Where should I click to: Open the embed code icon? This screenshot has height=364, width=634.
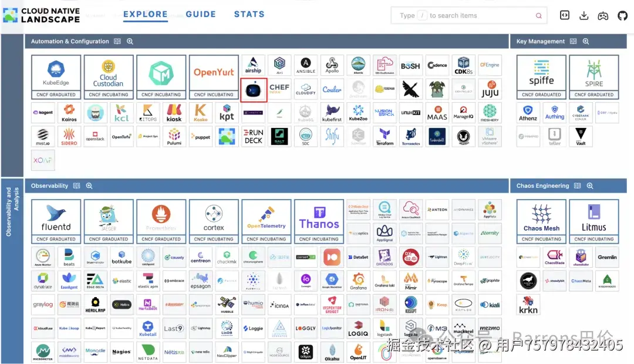tap(565, 15)
